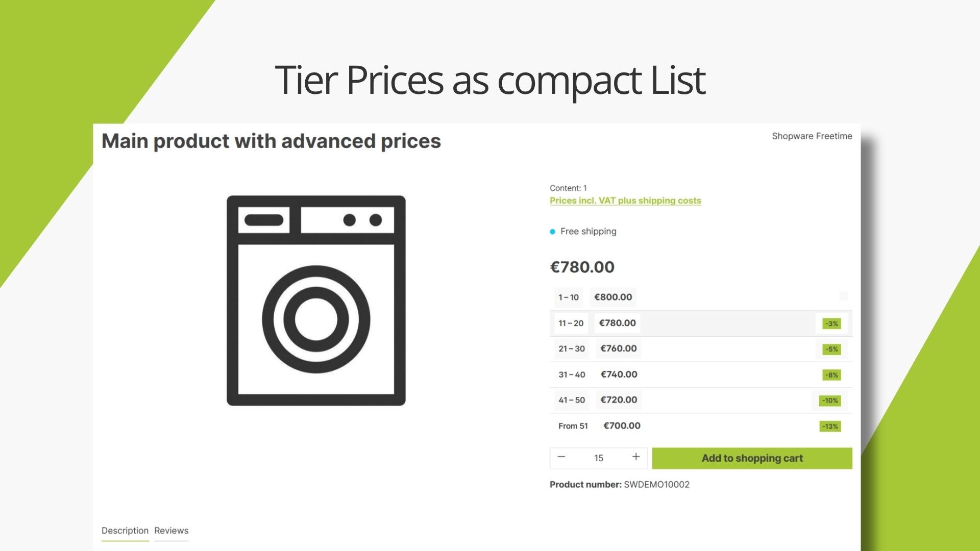Click the -8% discount badge

pyautogui.click(x=831, y=375)
